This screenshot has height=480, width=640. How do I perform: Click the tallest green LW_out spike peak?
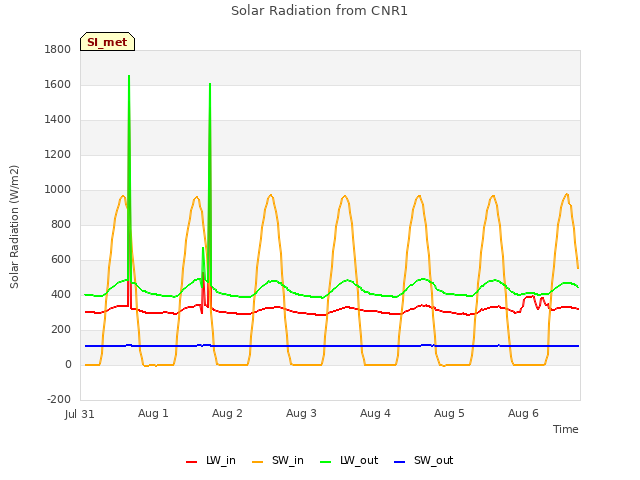(129, 76)
